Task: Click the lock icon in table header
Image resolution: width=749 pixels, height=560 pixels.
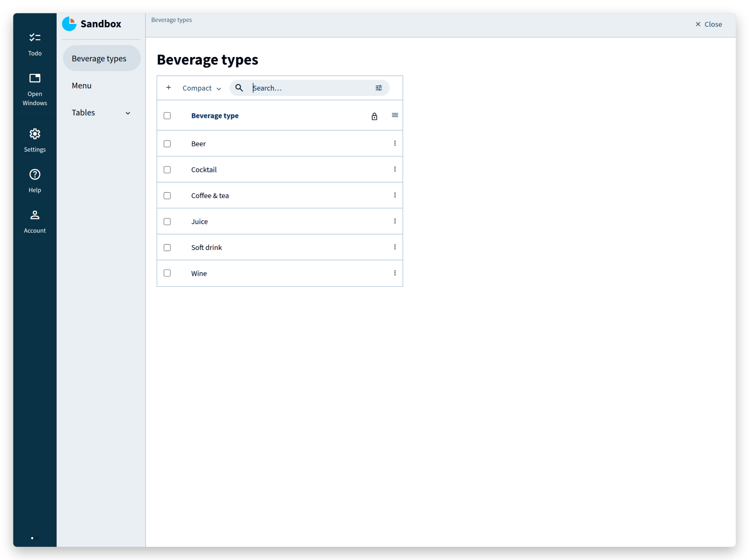Action: [x=374, y=116]
